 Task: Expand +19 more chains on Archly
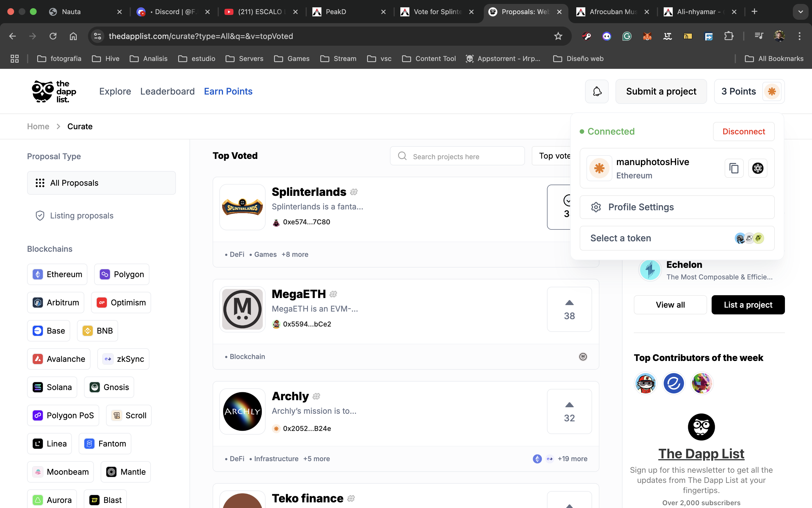(572, 459)
